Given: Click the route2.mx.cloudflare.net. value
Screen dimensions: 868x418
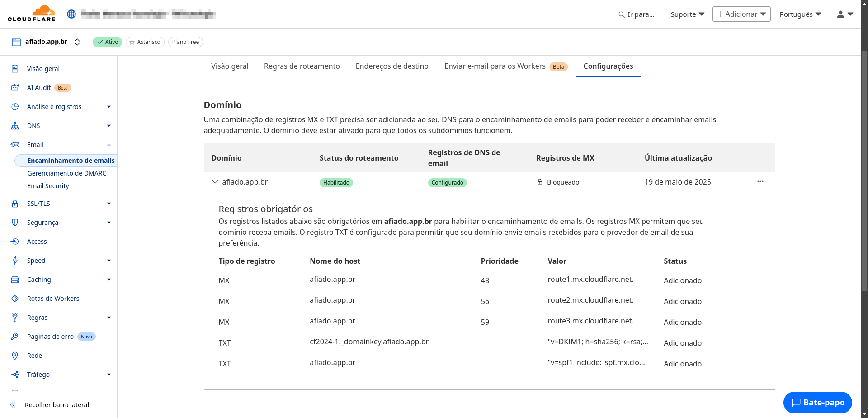Looking at the screenshot, I should point(590,300).
